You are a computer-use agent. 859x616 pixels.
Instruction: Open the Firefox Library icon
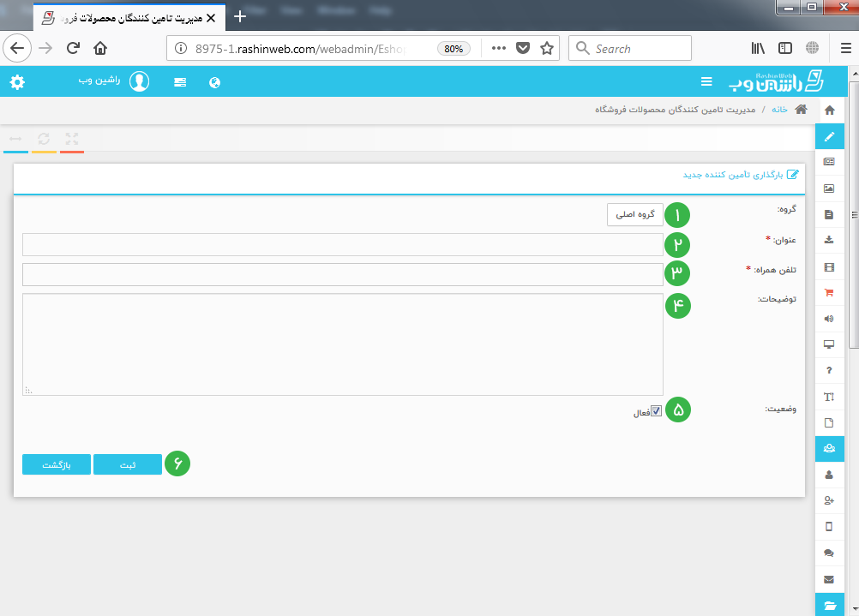click(758, 48)
